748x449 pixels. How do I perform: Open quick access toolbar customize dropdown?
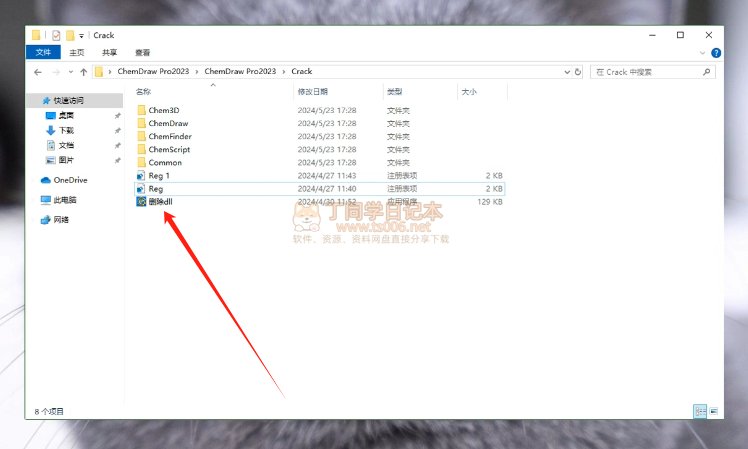coord(82,36)
